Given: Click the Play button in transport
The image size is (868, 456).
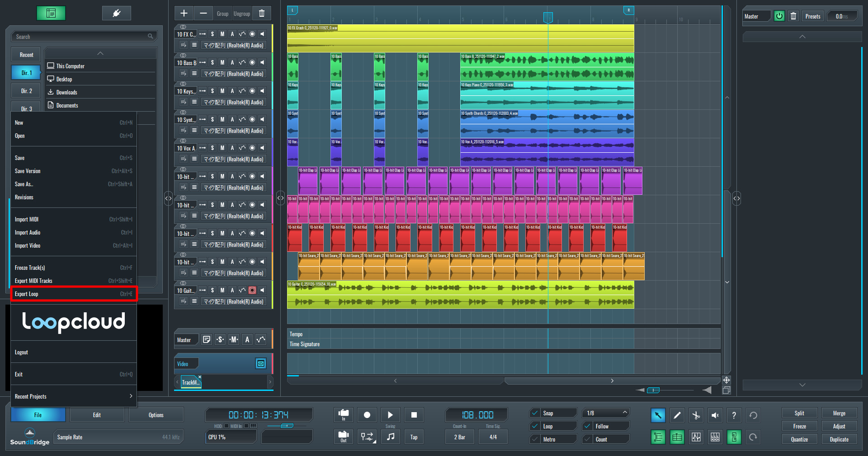Looking at the screenshot, I should coord(390,415).
